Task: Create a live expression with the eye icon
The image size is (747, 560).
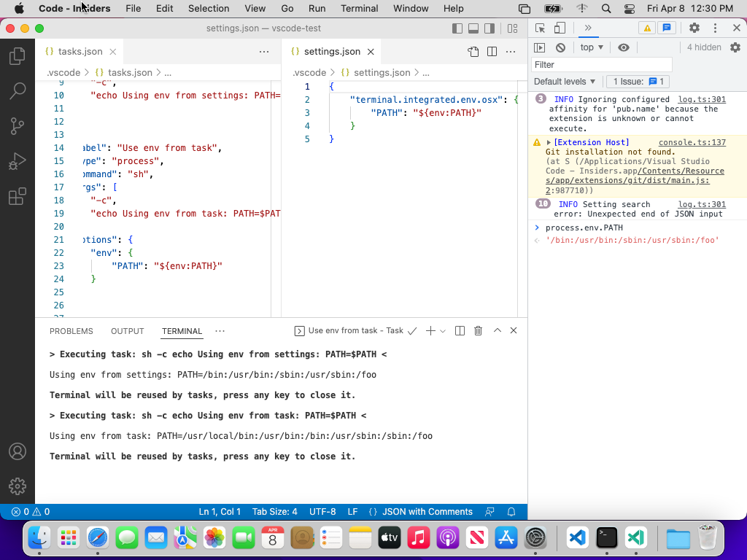Action: [624, 47]
